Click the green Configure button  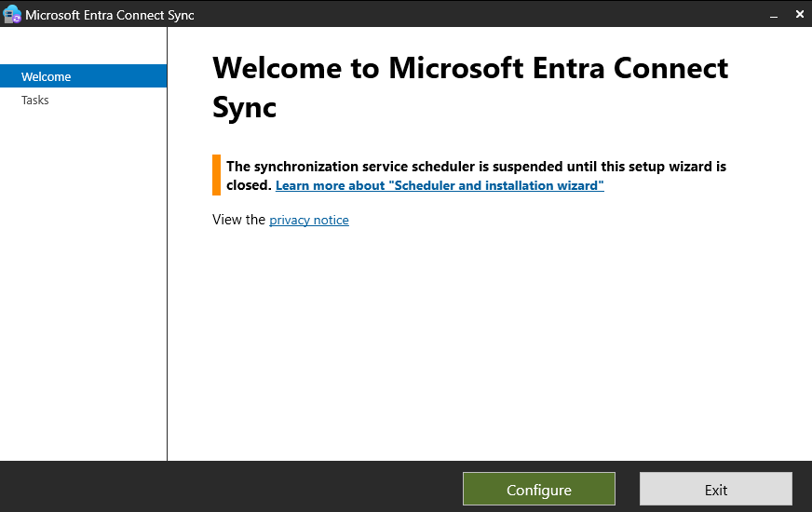tap(538, 489)
